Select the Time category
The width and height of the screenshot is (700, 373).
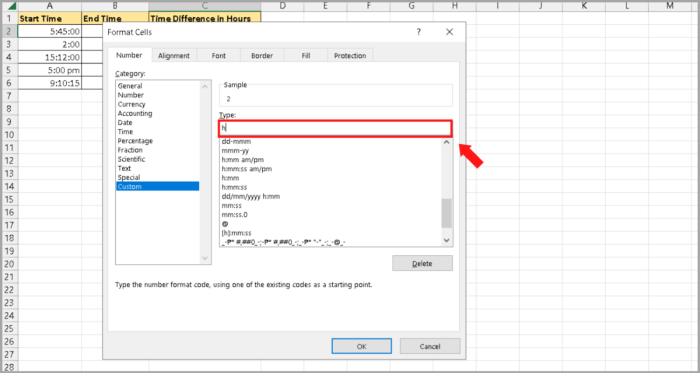click(157, 132)
